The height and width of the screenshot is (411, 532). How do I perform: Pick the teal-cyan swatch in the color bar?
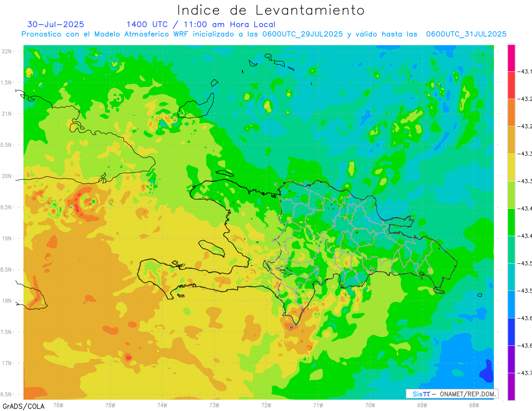click(x=511, y=277)
